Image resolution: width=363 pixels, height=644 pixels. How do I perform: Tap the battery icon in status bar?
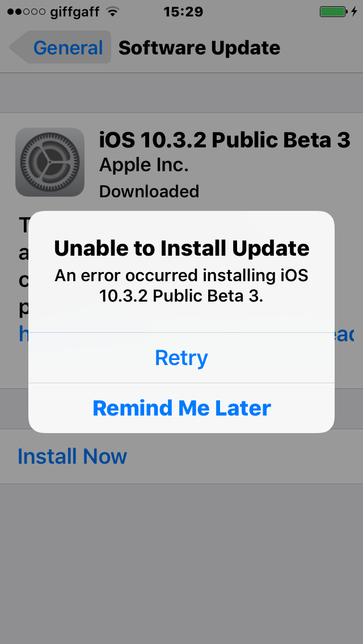(x=334, y=11)
